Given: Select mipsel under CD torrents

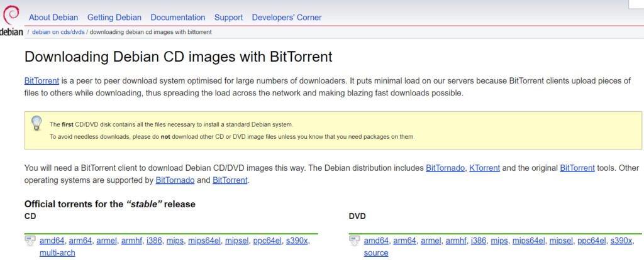Looking at the screenshot, I should pyautogui.click(x=237, y=241).
